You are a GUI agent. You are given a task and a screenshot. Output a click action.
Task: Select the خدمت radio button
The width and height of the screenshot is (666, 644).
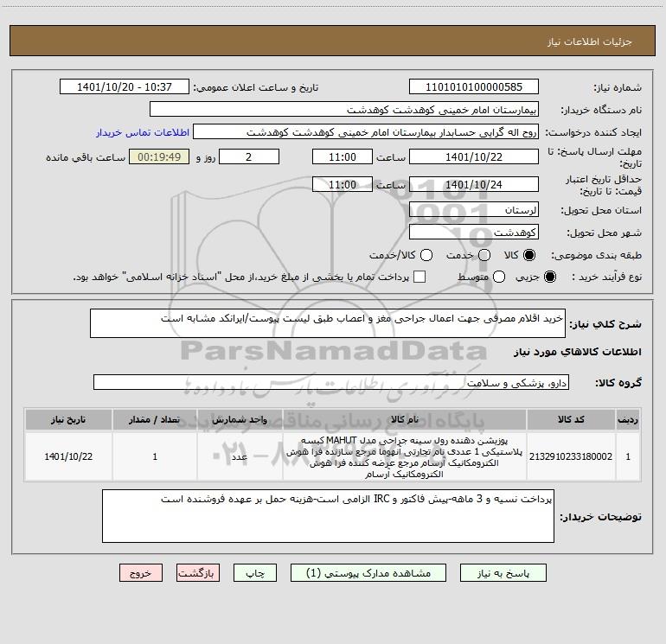pos(484,255)
